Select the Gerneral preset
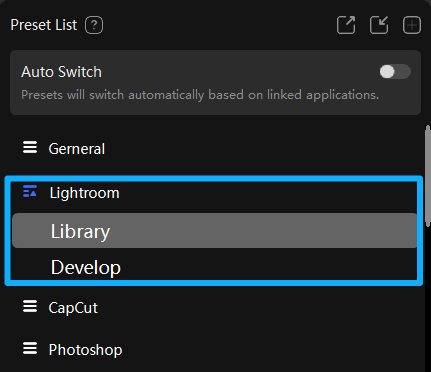This screenshot has width=431, height=372. click(77, 149)
